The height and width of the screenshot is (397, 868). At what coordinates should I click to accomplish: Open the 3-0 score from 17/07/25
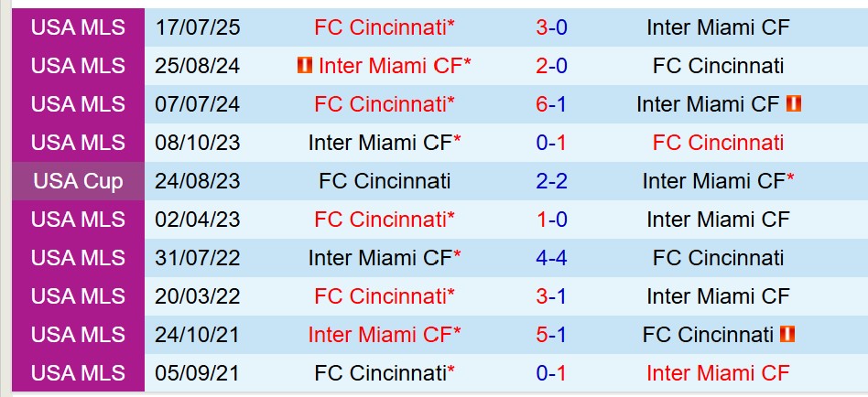coord(551,27)
